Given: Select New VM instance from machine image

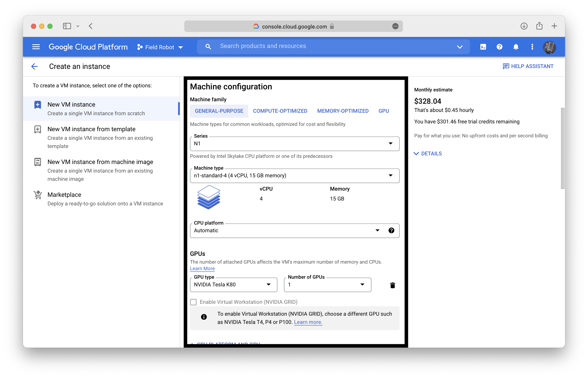Looking at the screenshot, I should click(101, 170).
